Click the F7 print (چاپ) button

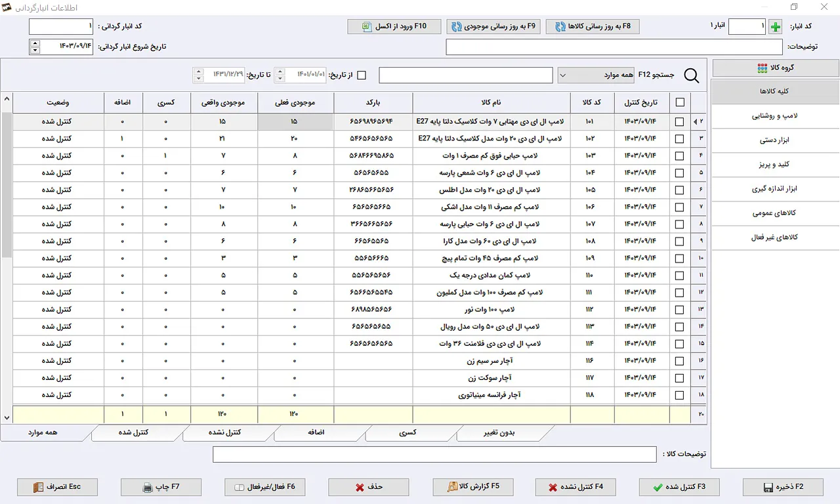(x=161, y=487)
